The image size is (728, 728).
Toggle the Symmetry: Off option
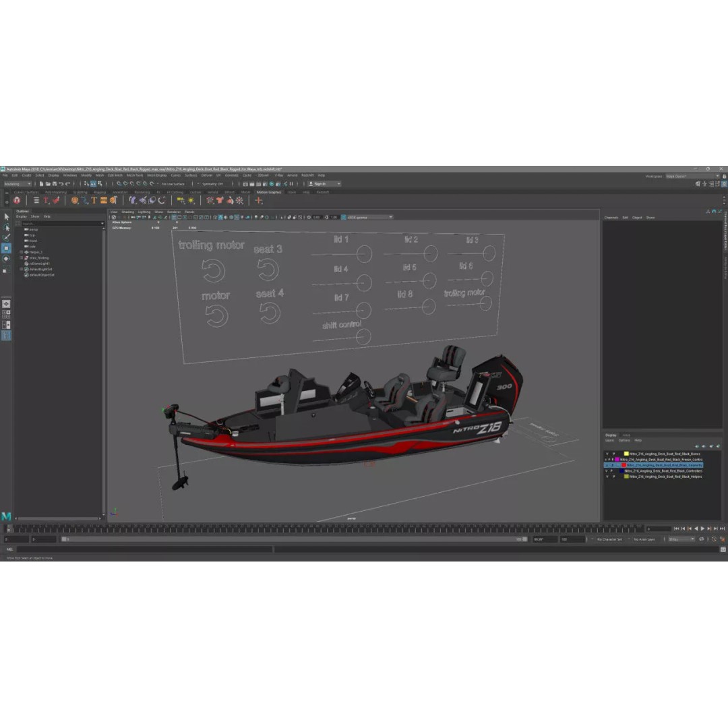212,184
